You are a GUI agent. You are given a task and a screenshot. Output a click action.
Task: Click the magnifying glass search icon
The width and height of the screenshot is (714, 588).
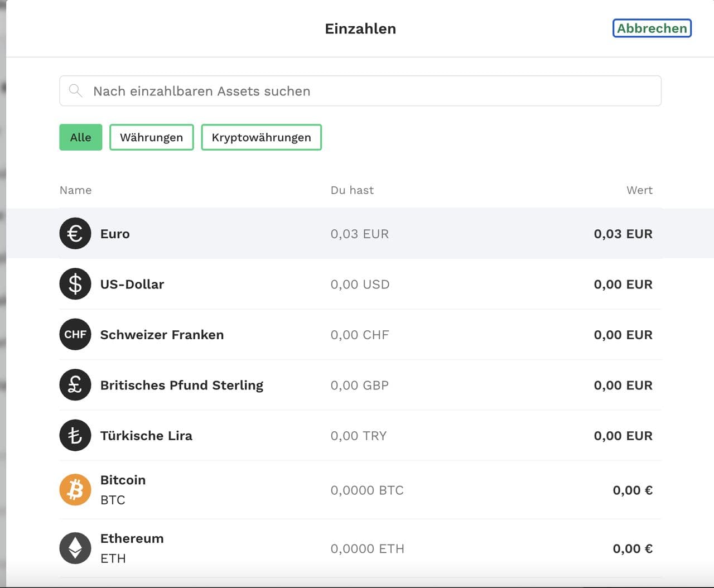click(x=75, y=91)
